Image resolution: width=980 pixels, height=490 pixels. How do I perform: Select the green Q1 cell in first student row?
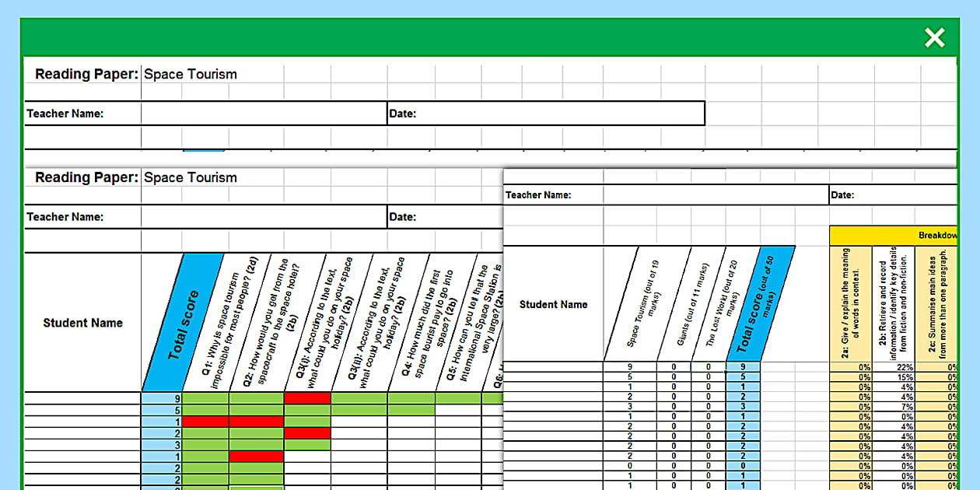pos(205,398)
